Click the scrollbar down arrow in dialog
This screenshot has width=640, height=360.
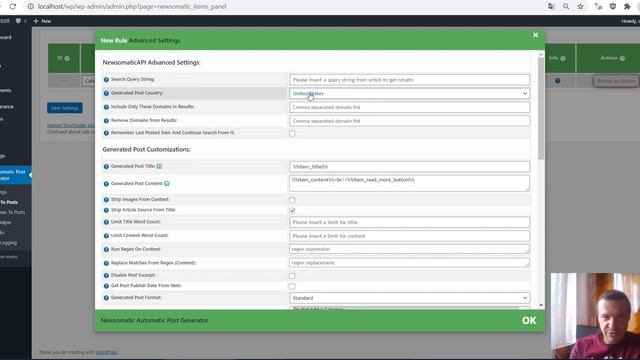(541, 305)
